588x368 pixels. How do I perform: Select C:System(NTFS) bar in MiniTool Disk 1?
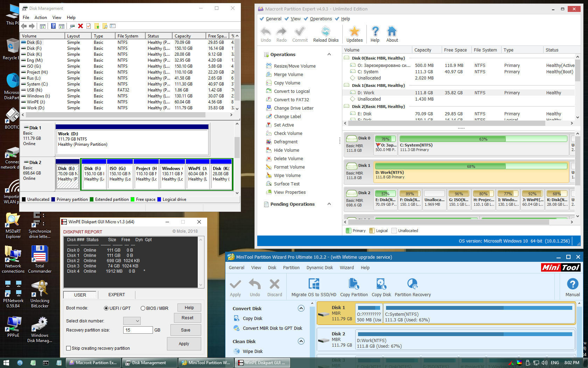pyautogui.click(x=479, y=314)
